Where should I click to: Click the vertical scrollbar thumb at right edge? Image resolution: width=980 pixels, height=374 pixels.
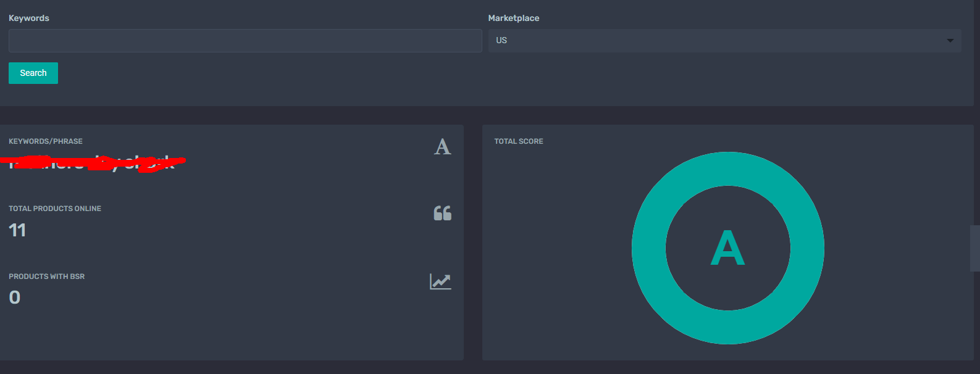coord(975,248)
